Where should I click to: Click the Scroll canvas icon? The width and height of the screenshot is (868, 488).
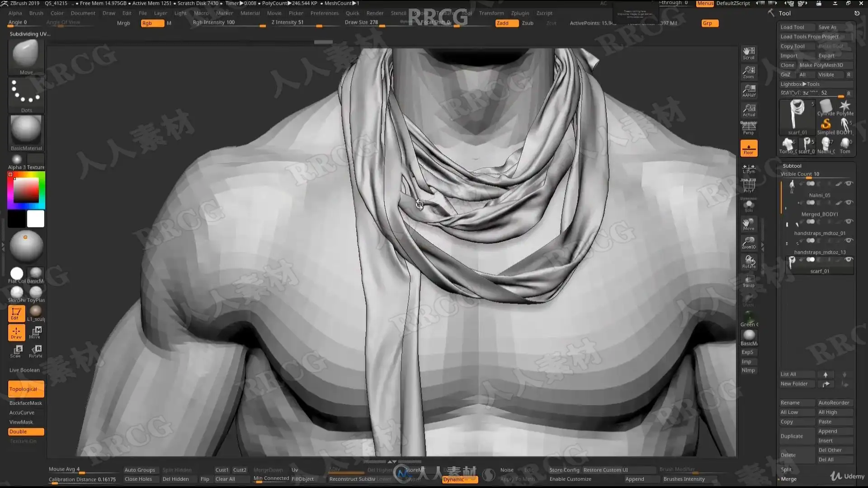coord(749,53)
